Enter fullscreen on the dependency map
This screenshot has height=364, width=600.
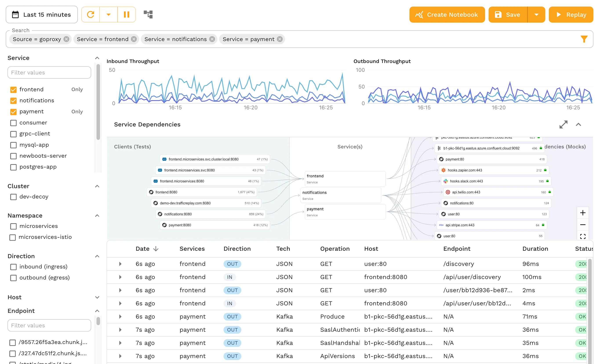tap(583, 236)
